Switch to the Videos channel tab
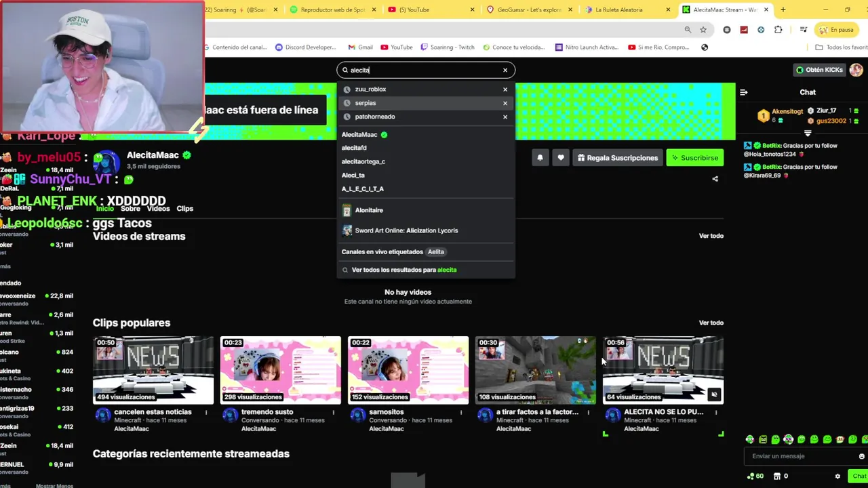 coord(158,209)
